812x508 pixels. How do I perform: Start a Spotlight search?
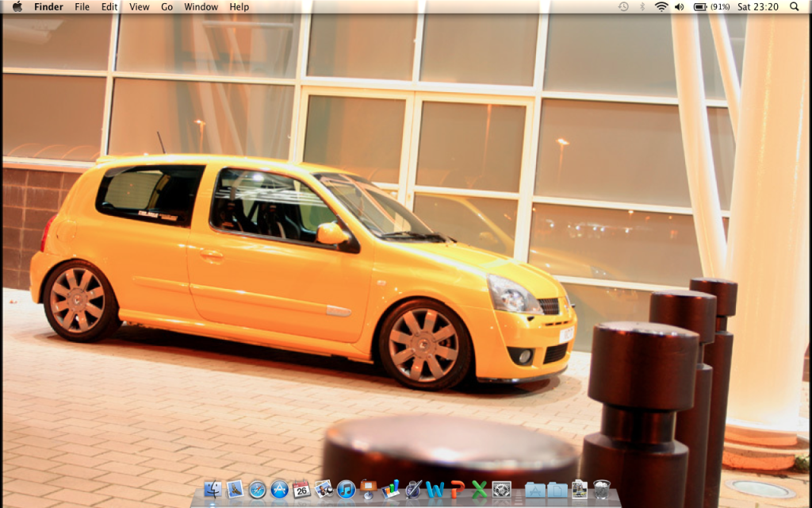click(794, 7)
